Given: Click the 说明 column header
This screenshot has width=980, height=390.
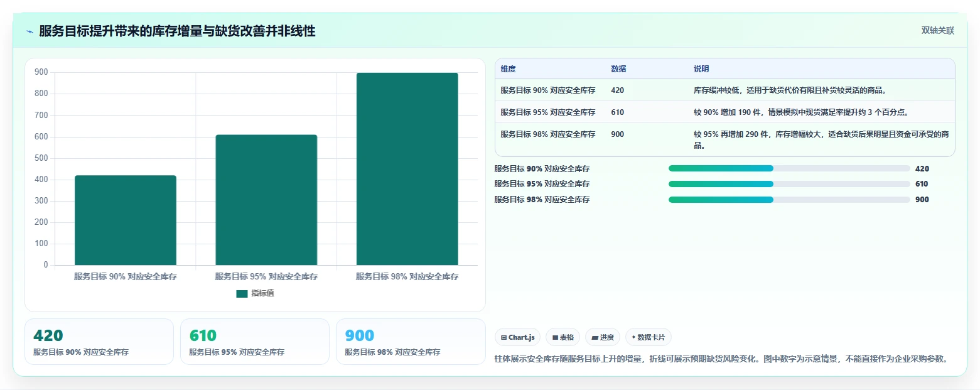Looking at the screenshot, I should 701,69.
